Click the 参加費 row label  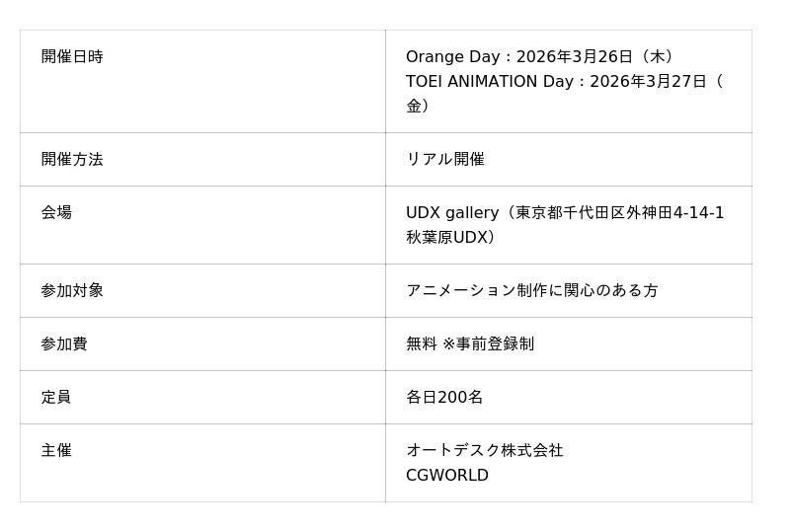coord(64,344)
